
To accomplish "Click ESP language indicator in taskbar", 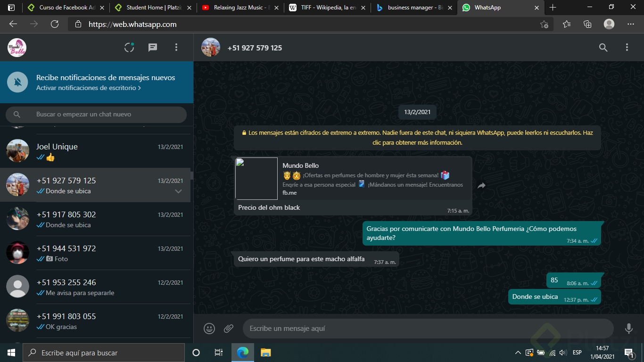I will [x=577, y=353].
